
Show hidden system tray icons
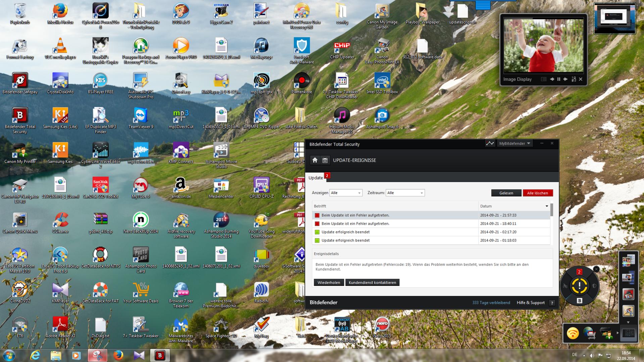click(584, 355)
